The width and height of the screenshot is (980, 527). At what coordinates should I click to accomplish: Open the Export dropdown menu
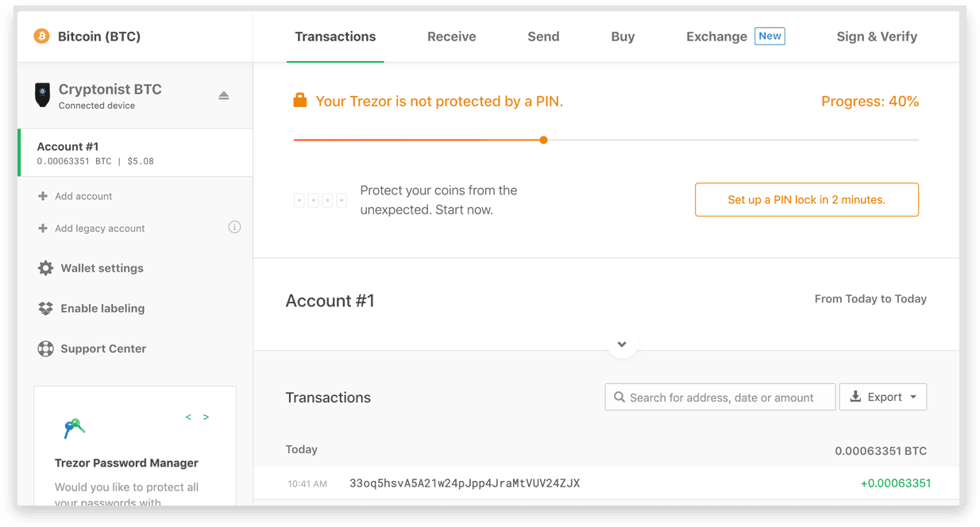point(883,397)
